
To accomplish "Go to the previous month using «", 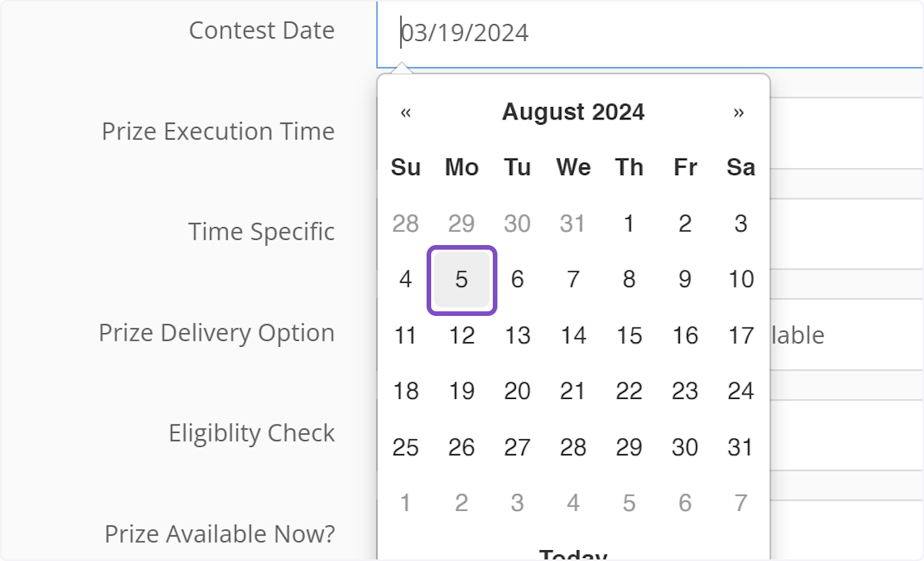I will pyautogui.click(x=405, y=112).
